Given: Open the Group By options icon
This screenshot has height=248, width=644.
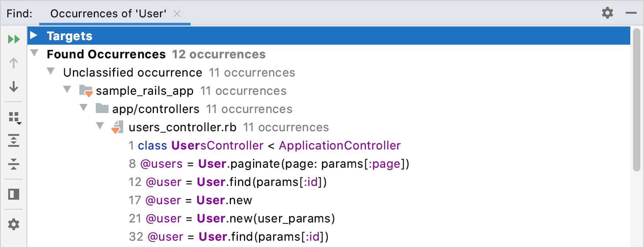Looking at the screenshot, I should [15, 118].
